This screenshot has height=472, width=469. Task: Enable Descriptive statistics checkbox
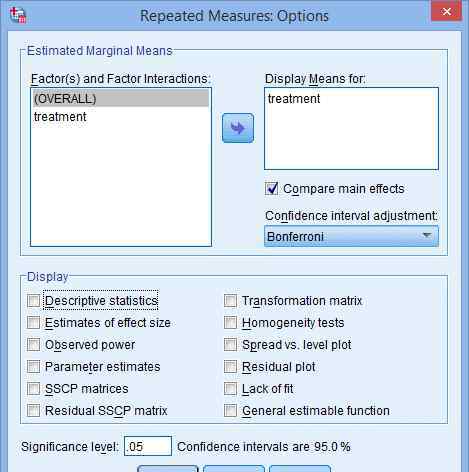(33, 301)
